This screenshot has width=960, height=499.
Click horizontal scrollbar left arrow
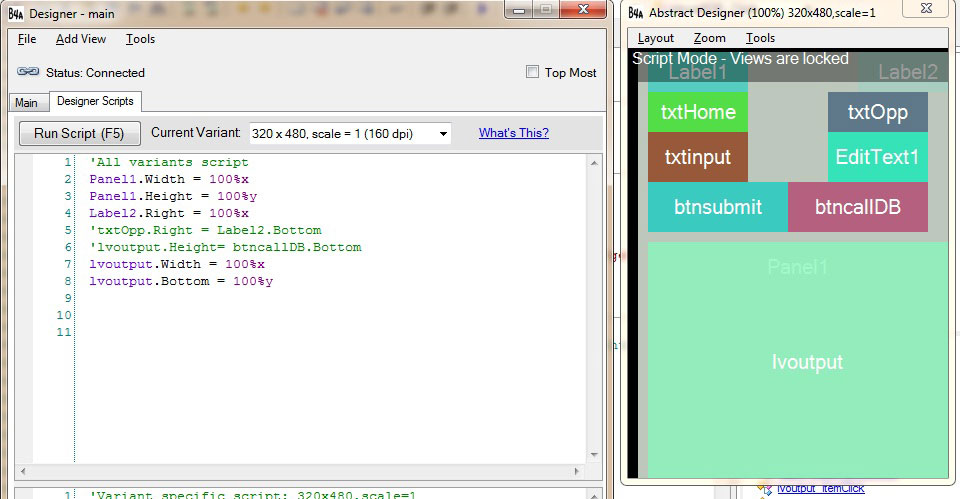click(23, 471)
